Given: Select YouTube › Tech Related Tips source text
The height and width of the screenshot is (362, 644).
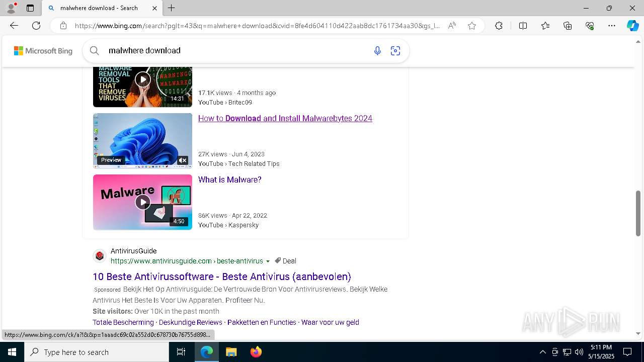Looking at the screenshot, I should 239,163.
